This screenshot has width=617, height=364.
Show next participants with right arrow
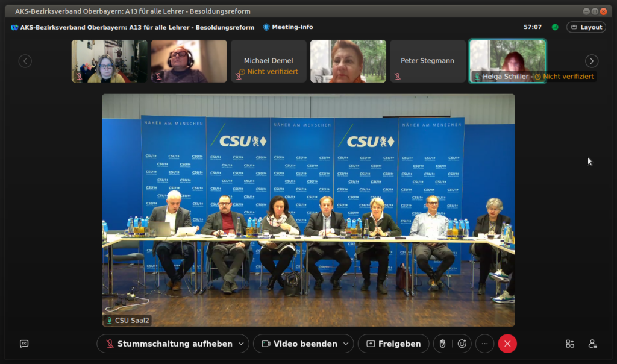tap(592, 61)
